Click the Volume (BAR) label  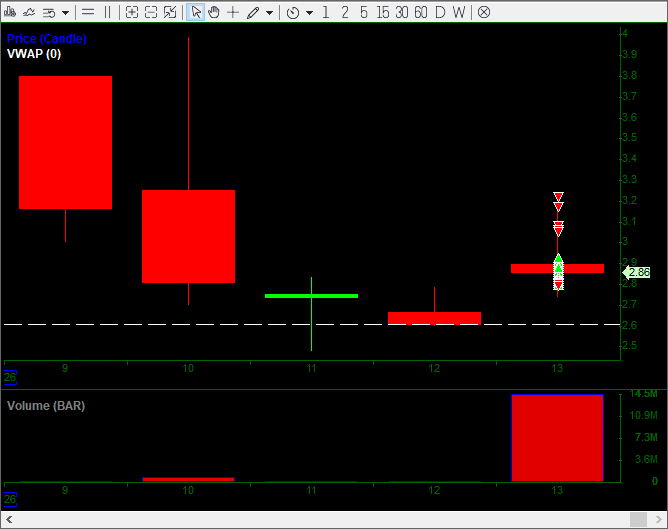(x=46, y=406)
